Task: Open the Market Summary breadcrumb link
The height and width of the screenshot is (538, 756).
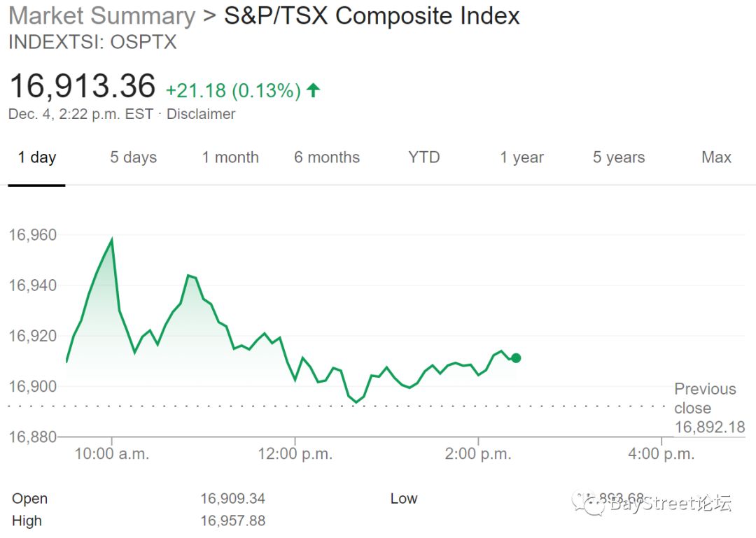Action: tap(101, 15)
